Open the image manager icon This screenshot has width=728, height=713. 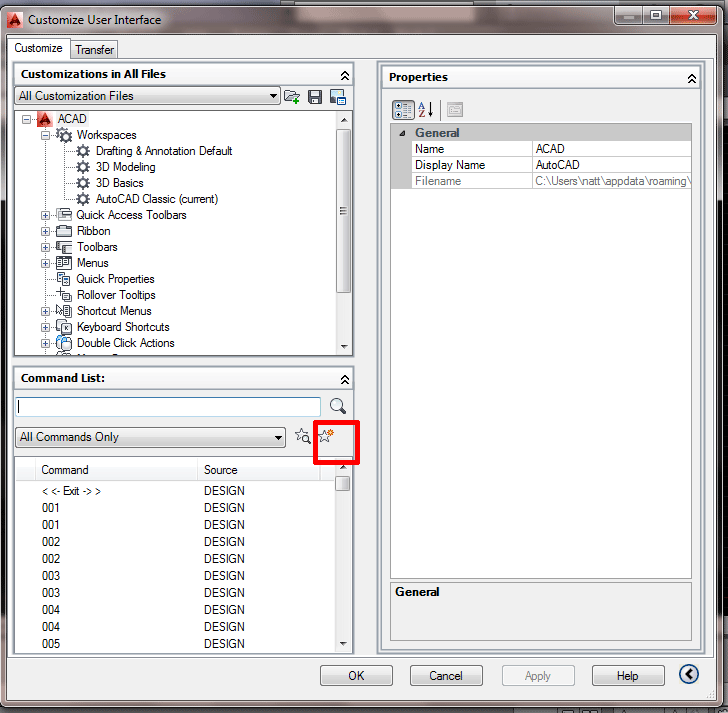(338, 97)
